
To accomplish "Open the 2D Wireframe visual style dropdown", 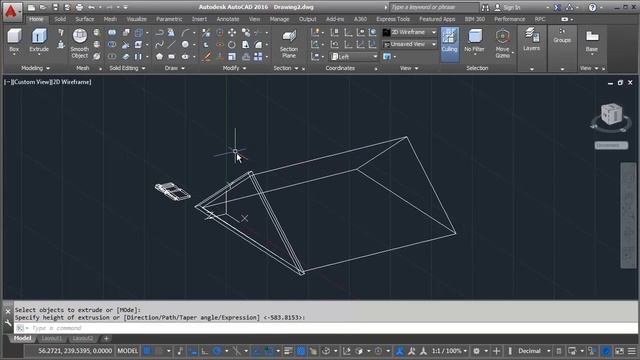I will point(410,32).
